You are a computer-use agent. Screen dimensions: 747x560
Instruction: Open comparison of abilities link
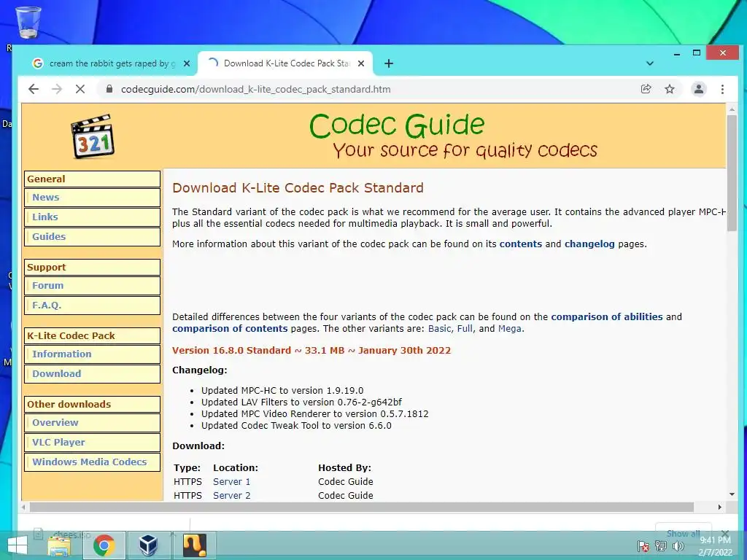(607, 316)
